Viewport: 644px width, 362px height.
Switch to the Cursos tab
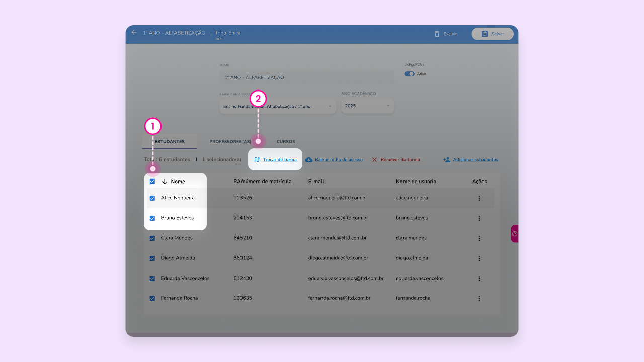[x=286, y=142]
